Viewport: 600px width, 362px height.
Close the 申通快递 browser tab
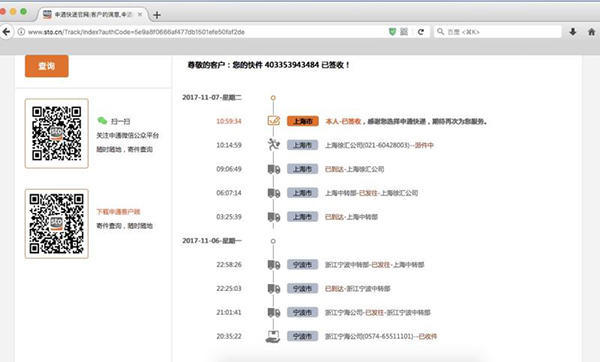click(x=140, y=15)
